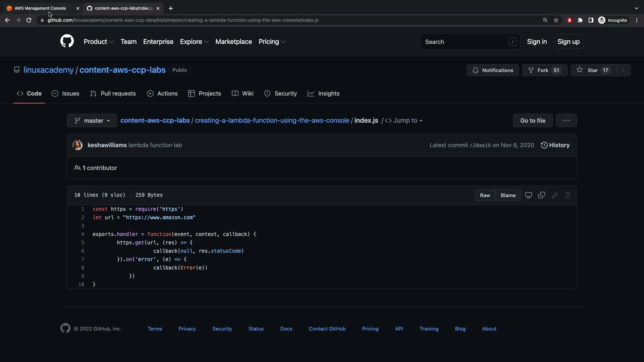
Task: Expand the Jump to dropdown
Action: pos(404,121)
